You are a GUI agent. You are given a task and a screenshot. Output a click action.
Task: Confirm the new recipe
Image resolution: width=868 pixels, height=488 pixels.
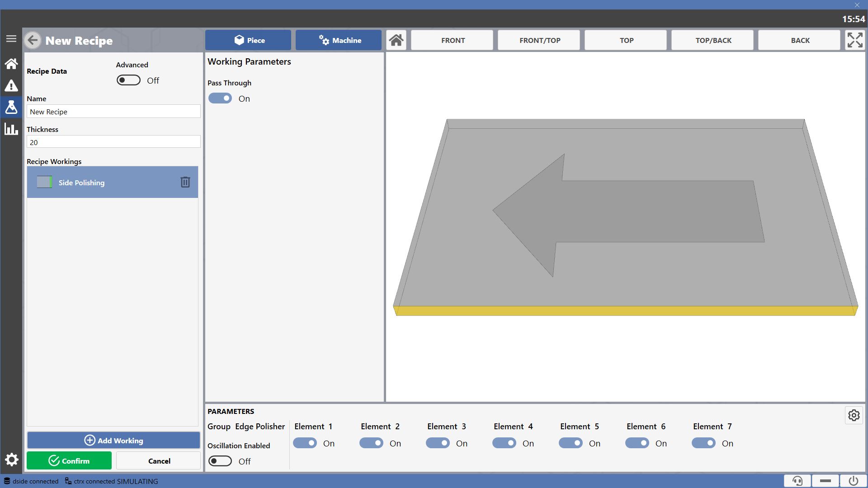[69, 460]
